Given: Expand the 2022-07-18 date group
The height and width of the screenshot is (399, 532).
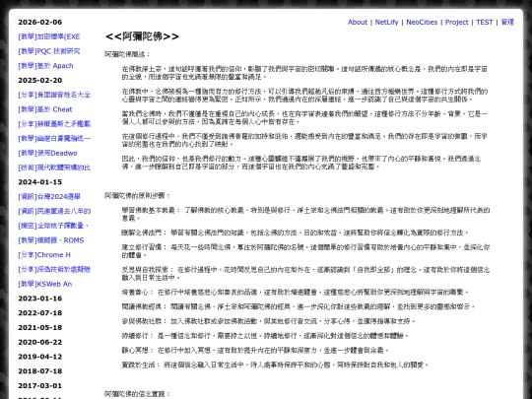Looking at the screenshot, I should point(40,313).
